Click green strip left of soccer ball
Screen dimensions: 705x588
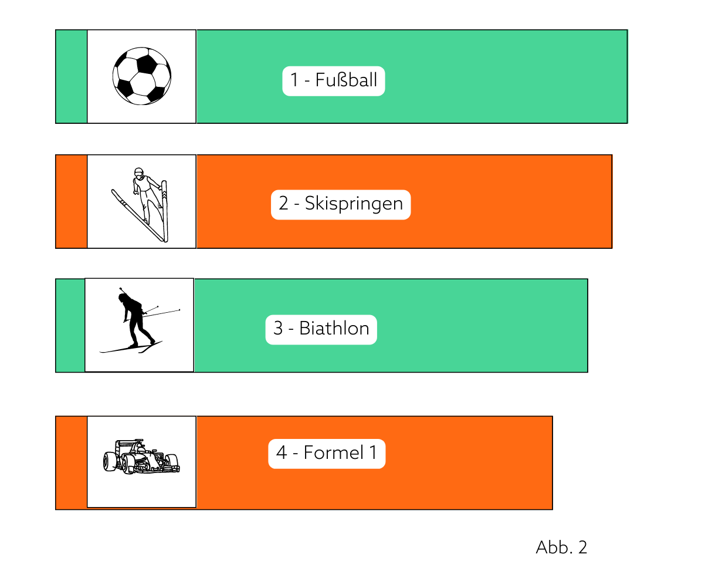[x=72, y=76]
